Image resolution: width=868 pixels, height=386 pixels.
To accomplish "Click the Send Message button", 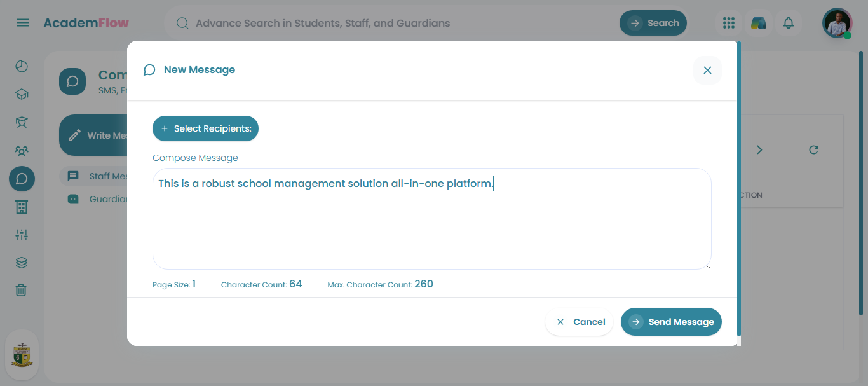I will coord(671,322).
